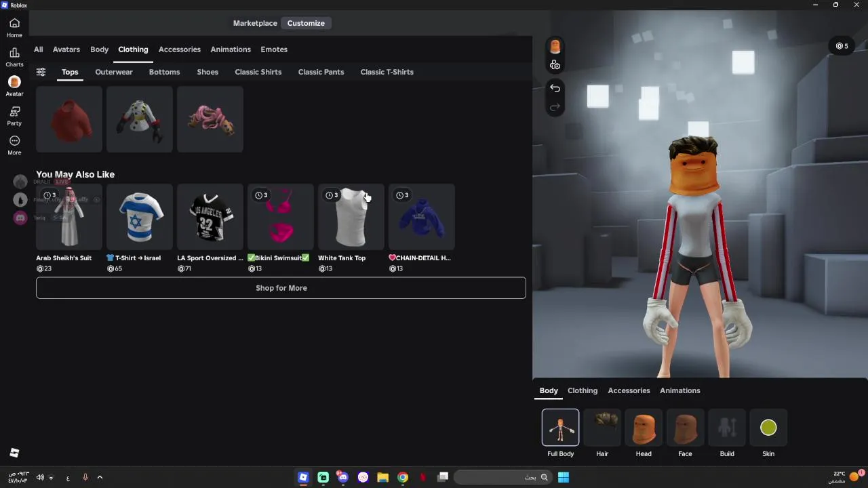Click the Discord icon in the left overlay
Viewport: 868px width, 488px height.
pyautogui.click(x=20, y=218)
